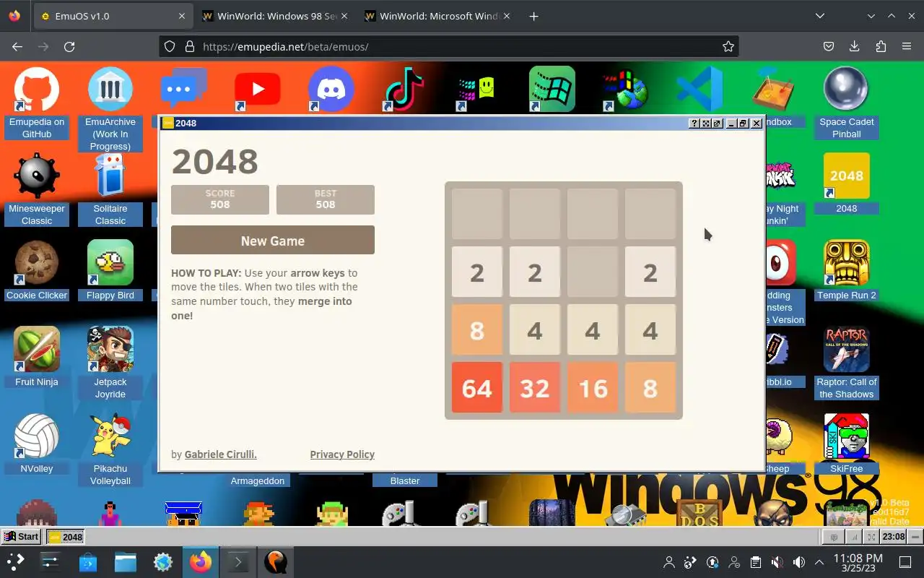
Task: Open the Konsole terminal taskbar icon
Action: point(238,562)
